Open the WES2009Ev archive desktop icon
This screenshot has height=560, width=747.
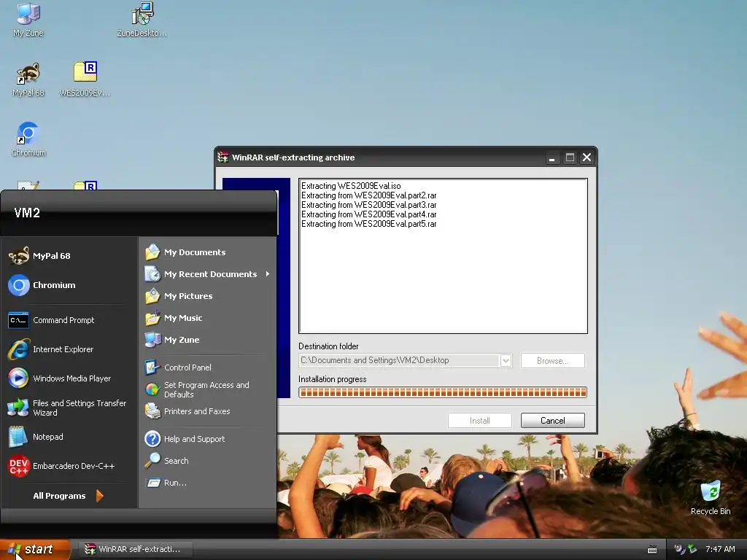tap(85, 79)
